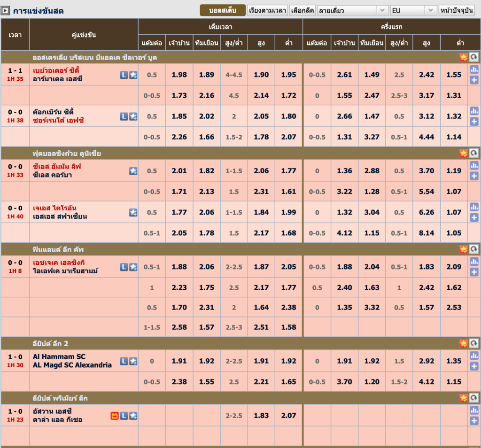Click over odds 1.83 for อัสวาน เอสซี
This screenshot has height=448, width=481.
pyautogui.click(x=261, y=416)
